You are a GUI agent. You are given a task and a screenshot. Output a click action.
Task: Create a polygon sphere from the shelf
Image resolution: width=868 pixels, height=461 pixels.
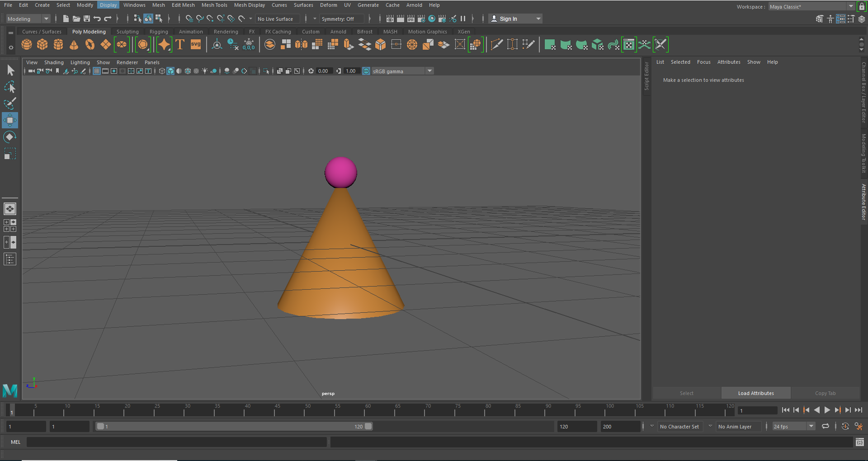27,44
